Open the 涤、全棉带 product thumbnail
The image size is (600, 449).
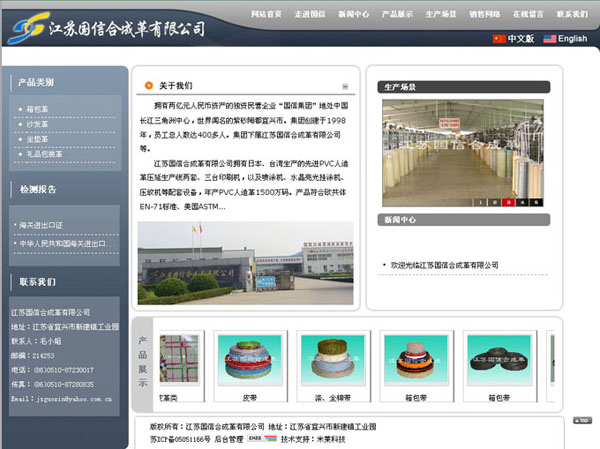point(333,359)
